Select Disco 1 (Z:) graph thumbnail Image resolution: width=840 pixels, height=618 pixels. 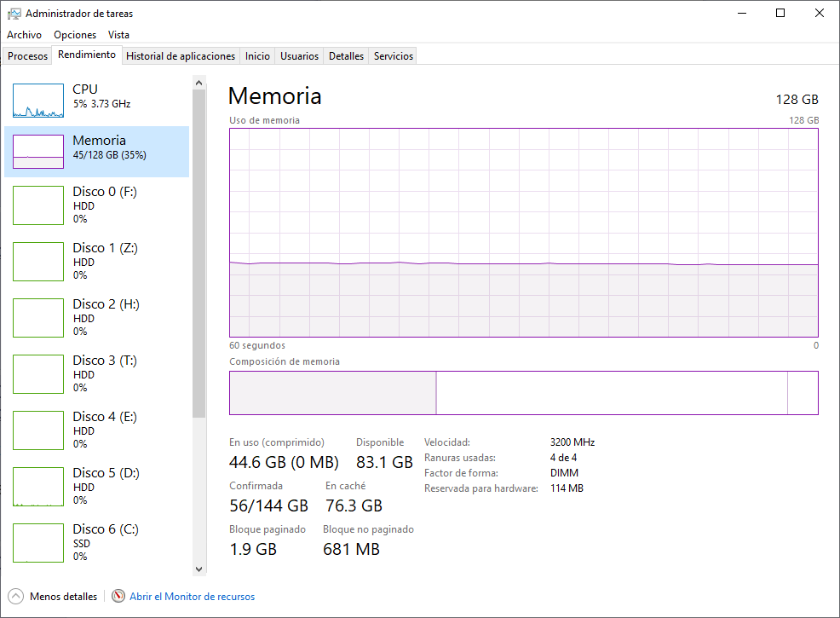click(38, 262)
